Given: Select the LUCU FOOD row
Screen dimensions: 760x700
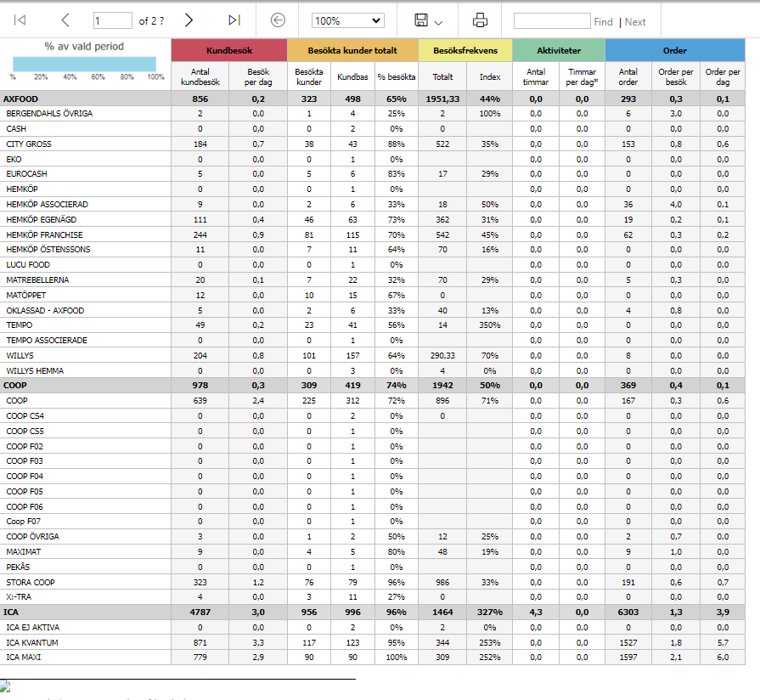Looking at the screenshot, I should 372,265.
